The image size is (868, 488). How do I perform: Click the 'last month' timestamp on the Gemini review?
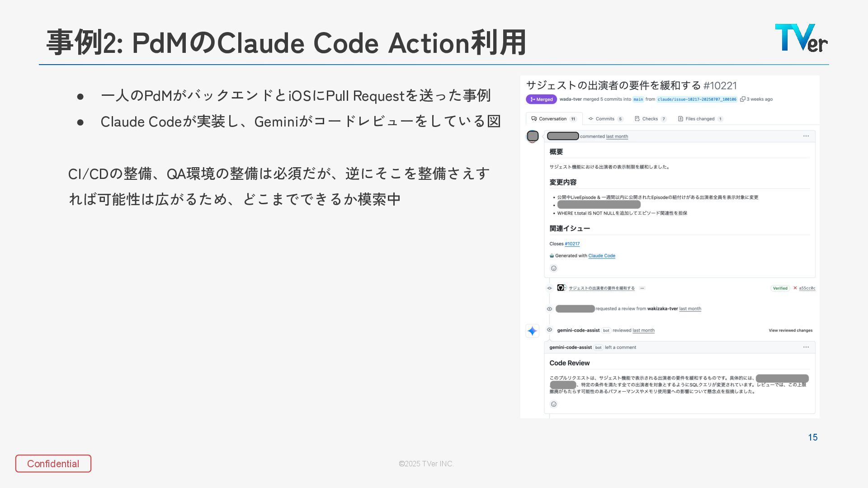point(643,330)
